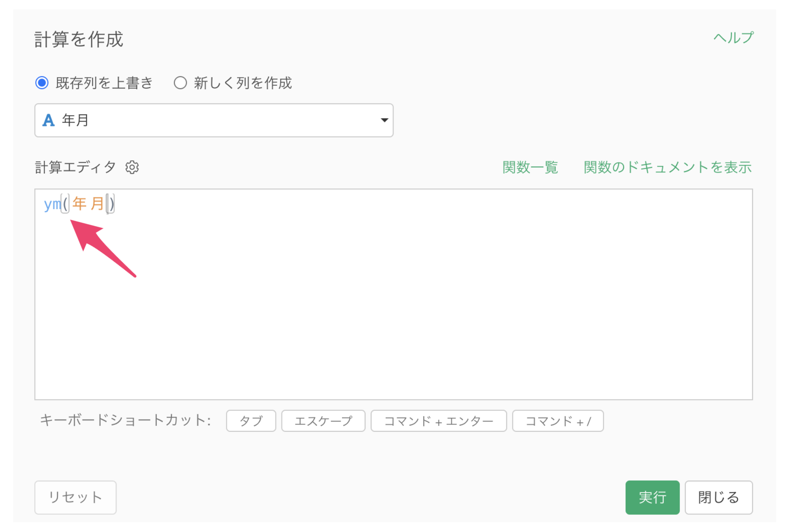This screenshot has width=786, height=532.
Task: Click the dropdown caret arrow
Action: tap(384, 120)
